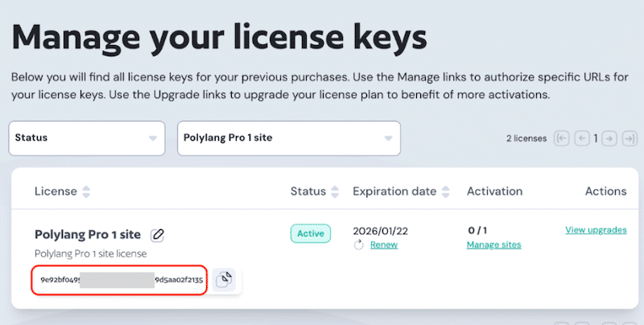Open the Status filter dropdown
Image resolution: width=644 pixels, height=325 pixels.
[87, 138]
